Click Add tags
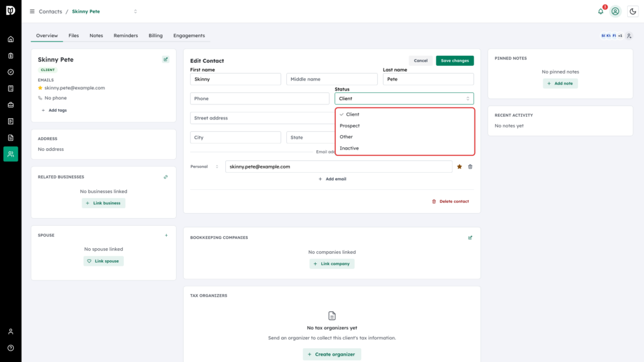Image resolution: width=644 pixels, height=362 pixels. pos(54,111)
